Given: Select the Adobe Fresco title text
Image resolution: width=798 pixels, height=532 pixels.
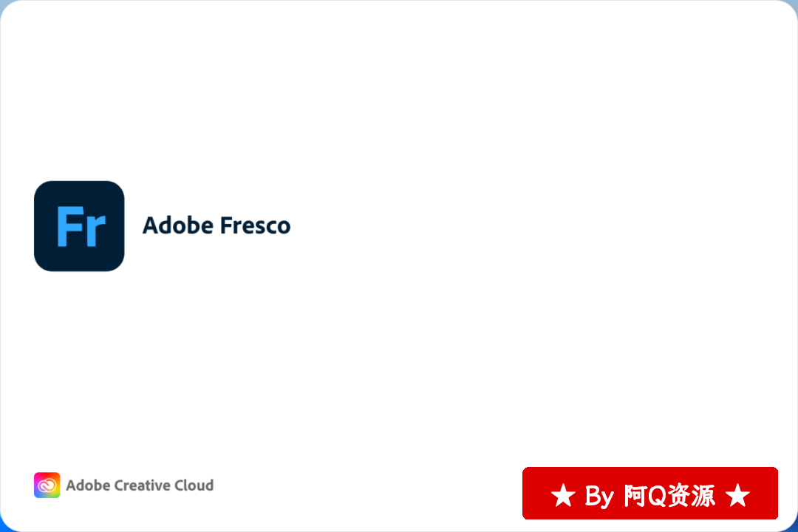Looking at the screenshot, I should coord(216,225).
